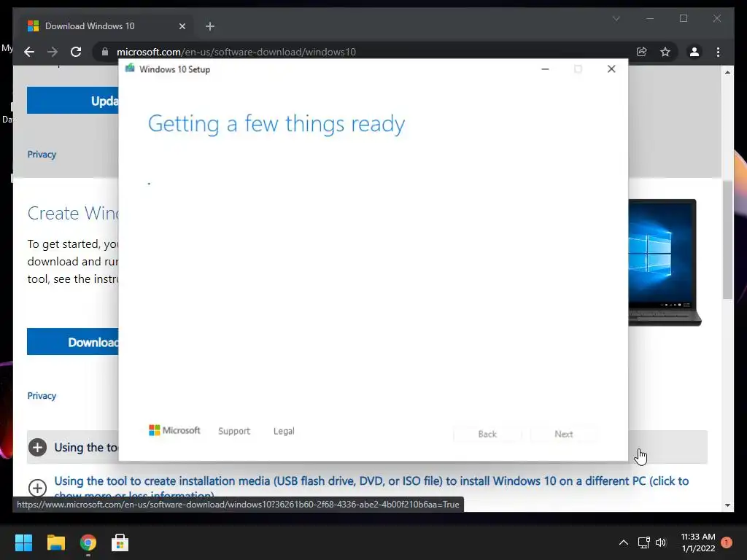Click 'Create Win' heading on webpage

tap(72, 213)
